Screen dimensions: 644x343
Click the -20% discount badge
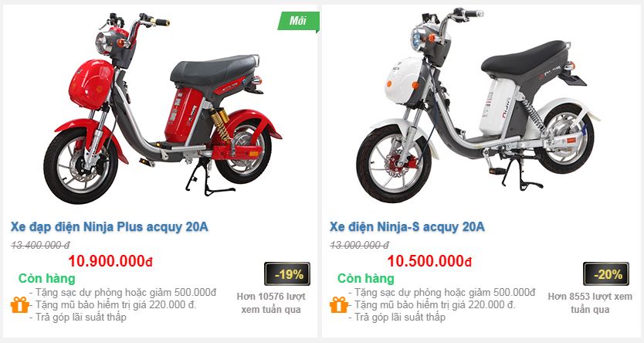click(606, 274)
